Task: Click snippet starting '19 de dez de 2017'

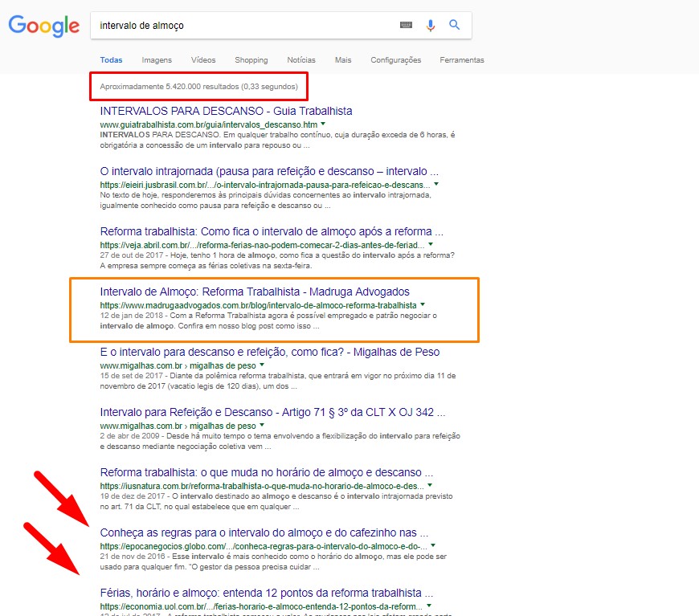Action: [276, 501]
